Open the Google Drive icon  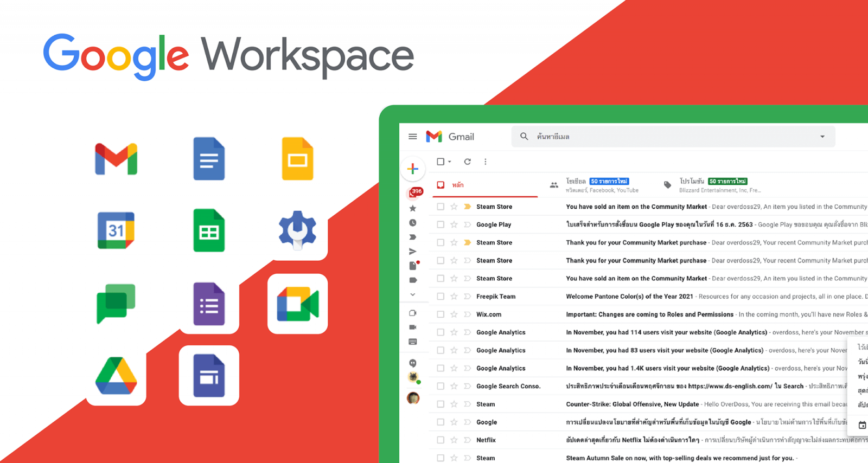tap(116, 376)
